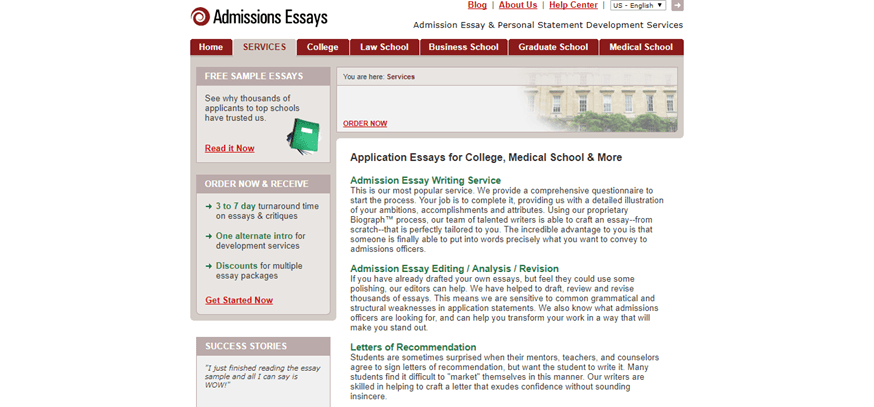This screenshot has width=874, height=407.
Task: Click the ORDER NOW & RECEIVE panel header
Action: pyautogui.click(x=263, y=184)
